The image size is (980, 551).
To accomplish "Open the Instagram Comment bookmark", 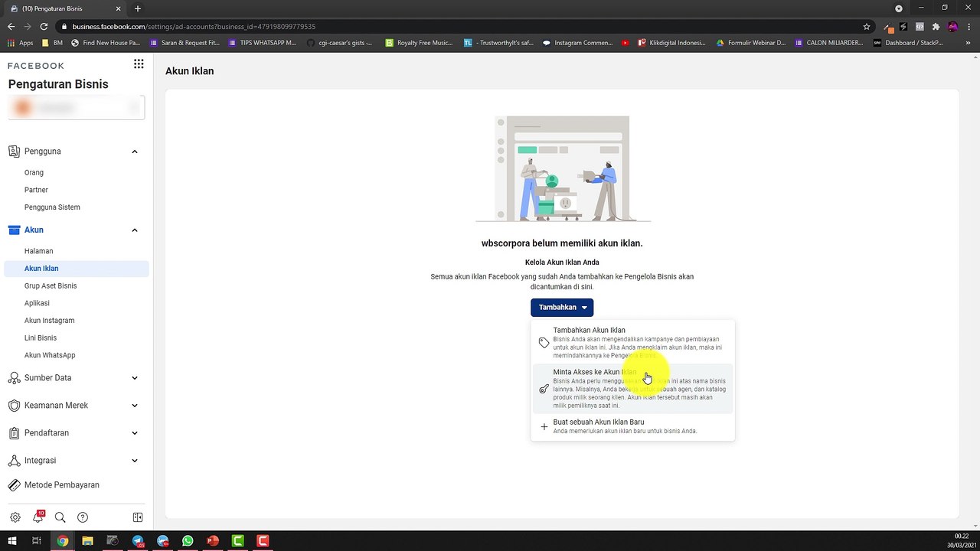I will coord(578,43).
